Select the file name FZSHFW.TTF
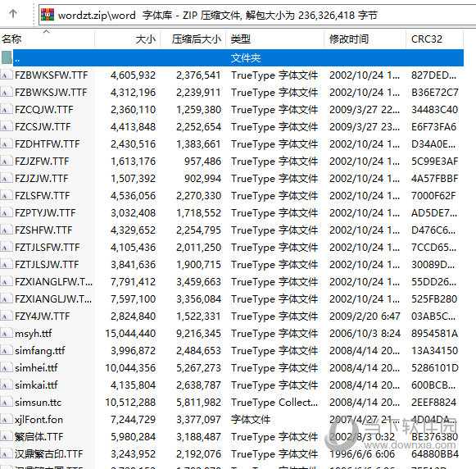The image size is (476, 469). click(43, 230)
